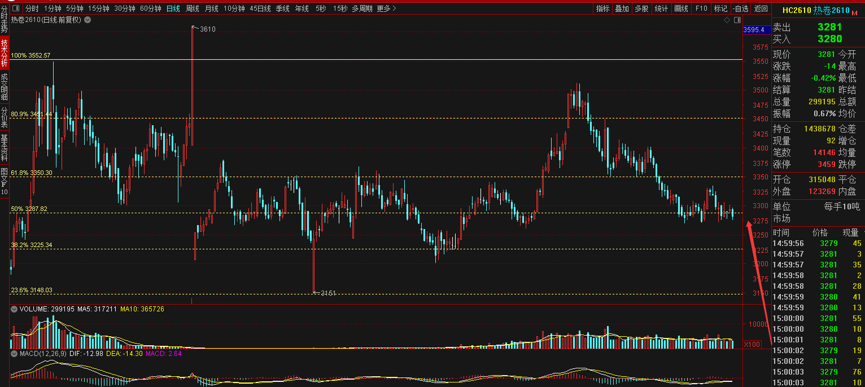This screenshot has height=387, width=865.
Task: Expand the 更多 period options
Action: (x=387, y=8)
